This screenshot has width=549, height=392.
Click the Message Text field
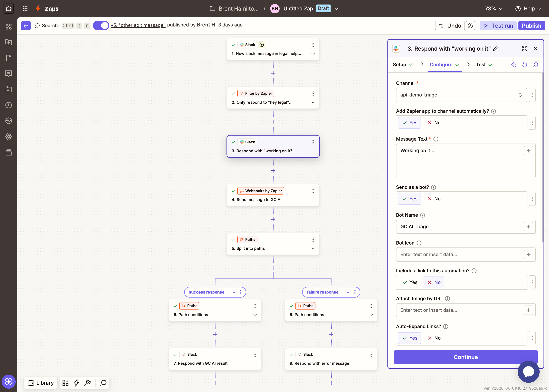465,161
